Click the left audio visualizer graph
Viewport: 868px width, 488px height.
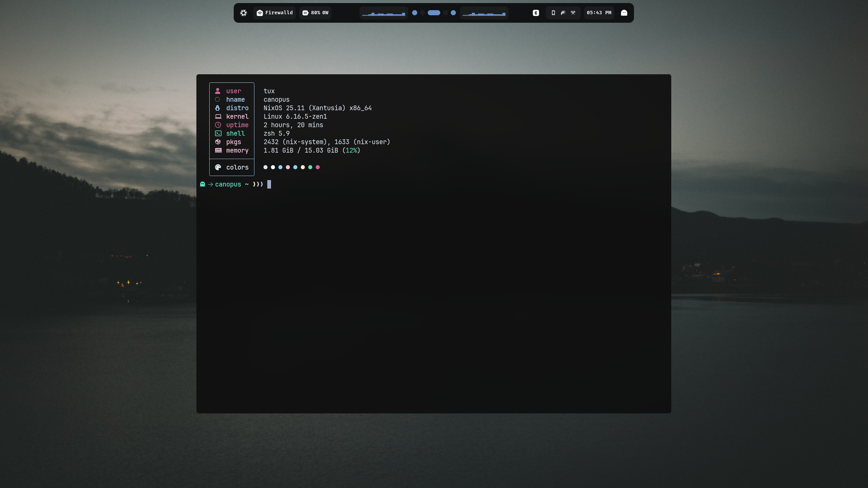coord(383,13)
